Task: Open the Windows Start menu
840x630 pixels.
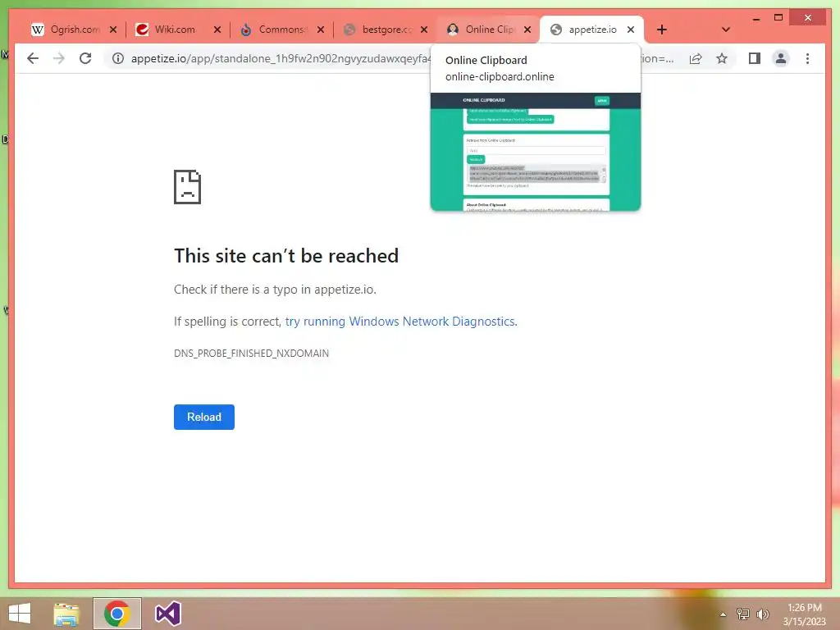Action: 20,614
